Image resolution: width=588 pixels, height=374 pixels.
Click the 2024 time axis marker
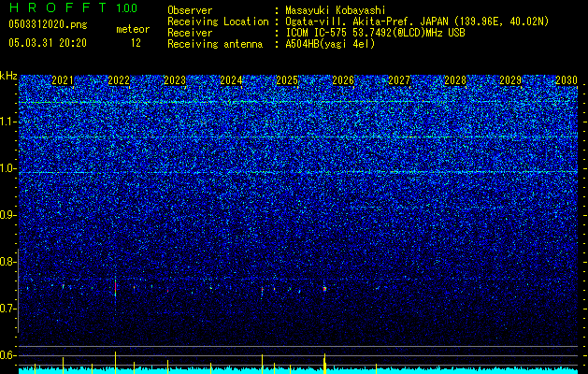pos(231,80)
